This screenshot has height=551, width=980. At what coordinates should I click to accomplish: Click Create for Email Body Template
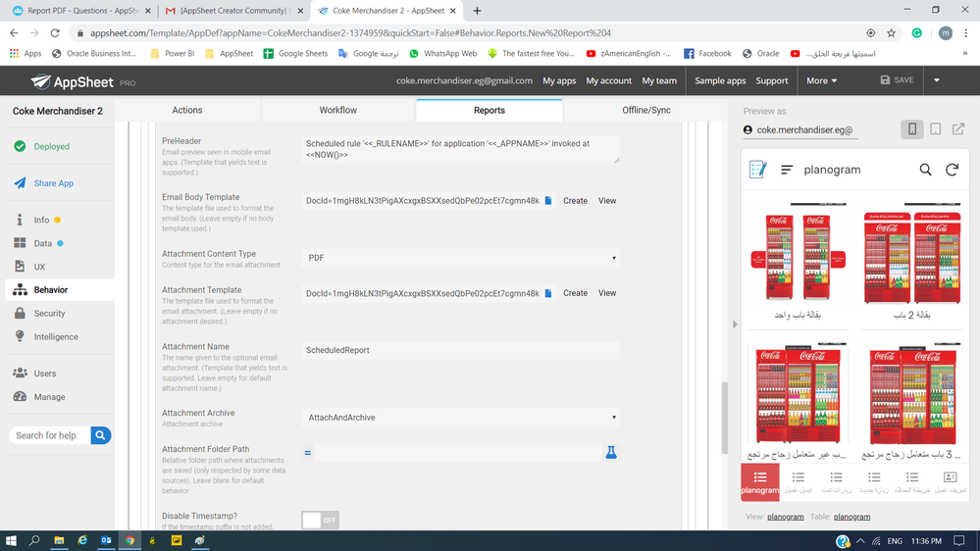[x=575, y=201]
